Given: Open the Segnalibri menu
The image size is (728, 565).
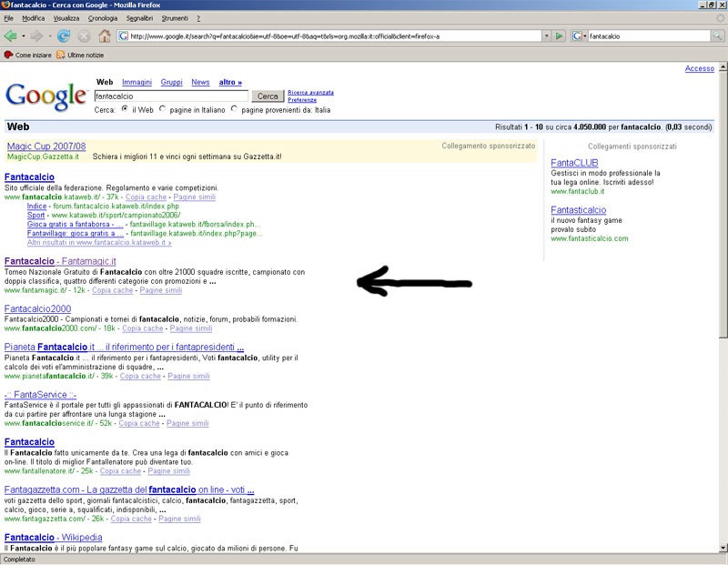Looking at the screenshot, I should tap(139, 18).
